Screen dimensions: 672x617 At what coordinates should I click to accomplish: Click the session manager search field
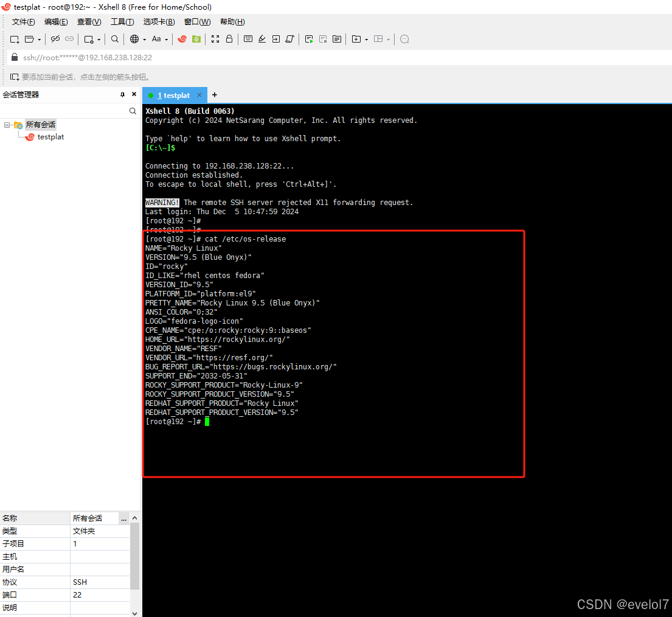64,111
